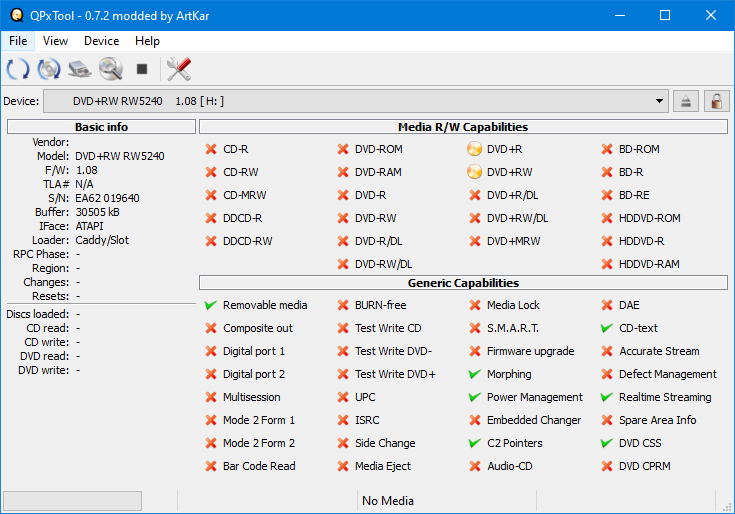Click the red X beside DAE
Screen dimensions: 735x514
click(x=607, y=305)
